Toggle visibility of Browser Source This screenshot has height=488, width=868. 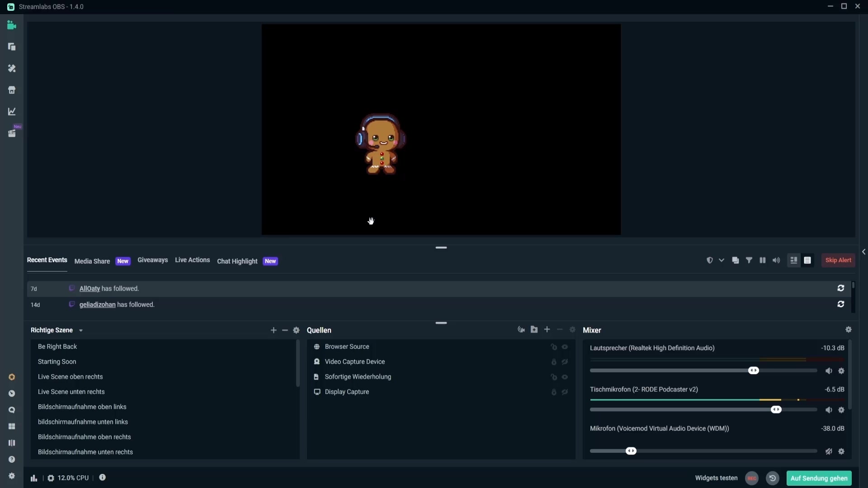pyautogui.click(x=565, y=347)
